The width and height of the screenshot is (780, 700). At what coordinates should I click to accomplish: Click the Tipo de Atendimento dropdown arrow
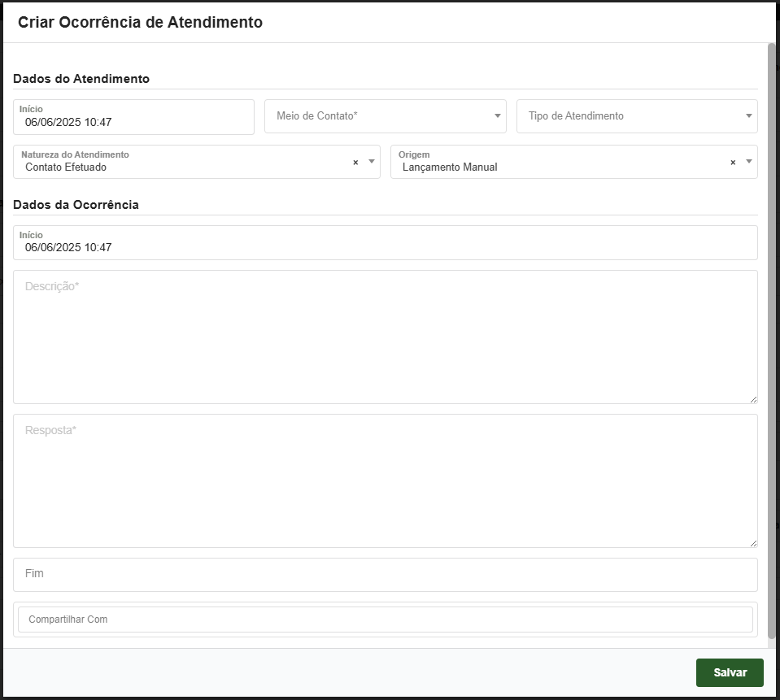[749, 116]
